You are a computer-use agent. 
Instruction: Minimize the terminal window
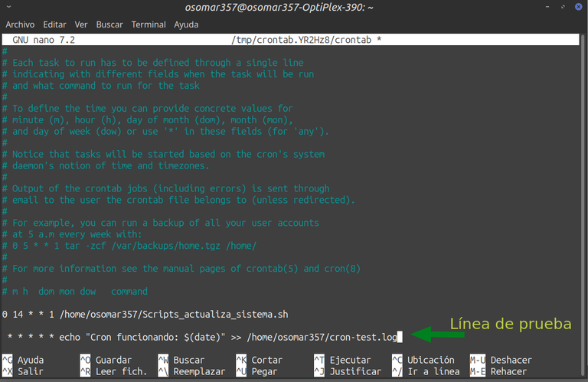tap(548, 7)
